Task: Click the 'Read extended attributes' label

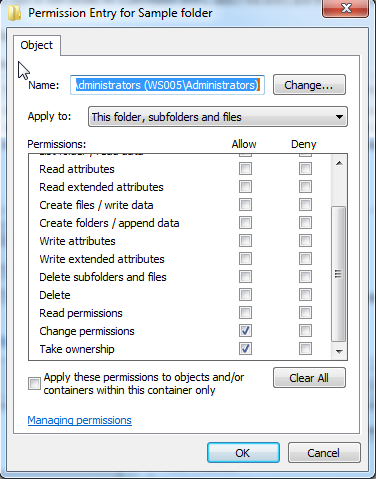Action: (x=101, y=187)
